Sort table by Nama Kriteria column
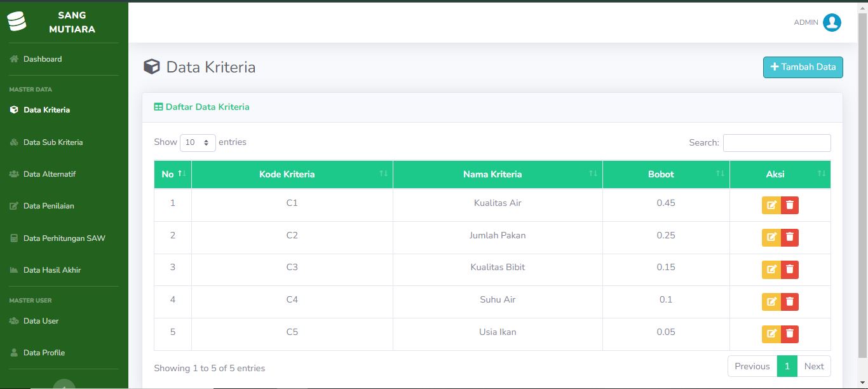The height and width of the screenshot is (389, 868). pyautogui.click(x=498, y=174)
